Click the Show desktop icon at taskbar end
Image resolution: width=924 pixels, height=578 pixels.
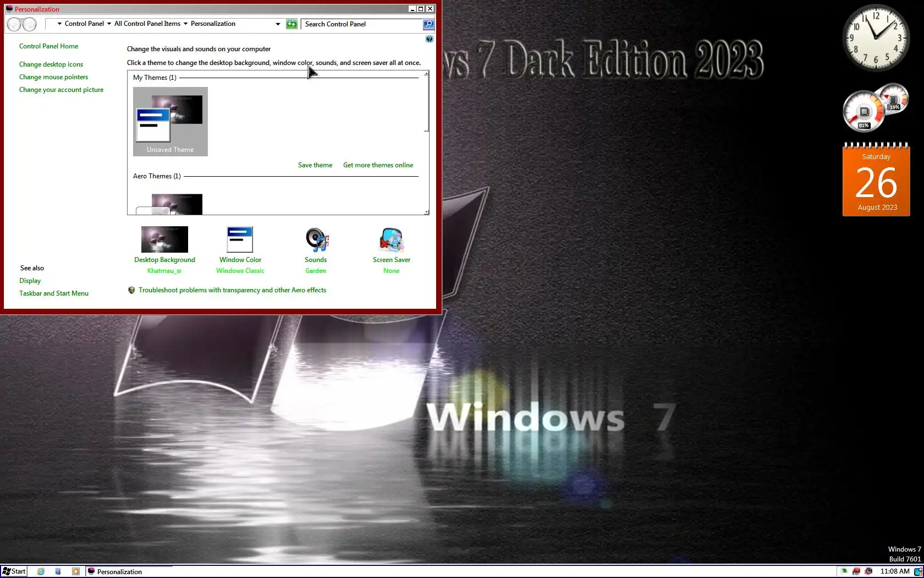(x=918, y=571)
